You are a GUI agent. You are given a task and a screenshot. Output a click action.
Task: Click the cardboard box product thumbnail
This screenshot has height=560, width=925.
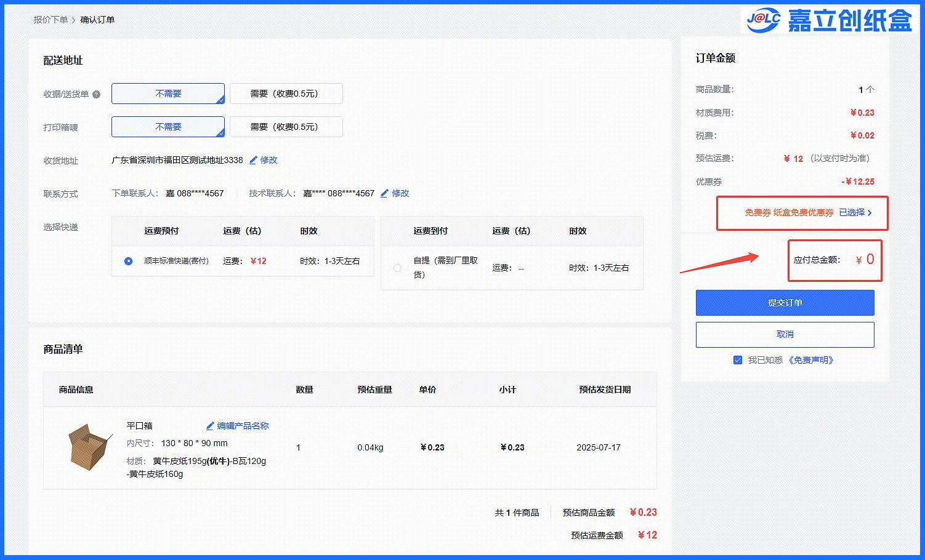coord(89,446)
